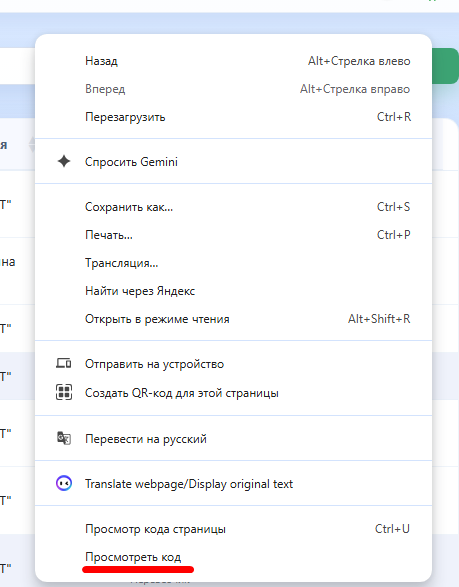
Task: Select Отправить на устройство
Action: [233, 364]
